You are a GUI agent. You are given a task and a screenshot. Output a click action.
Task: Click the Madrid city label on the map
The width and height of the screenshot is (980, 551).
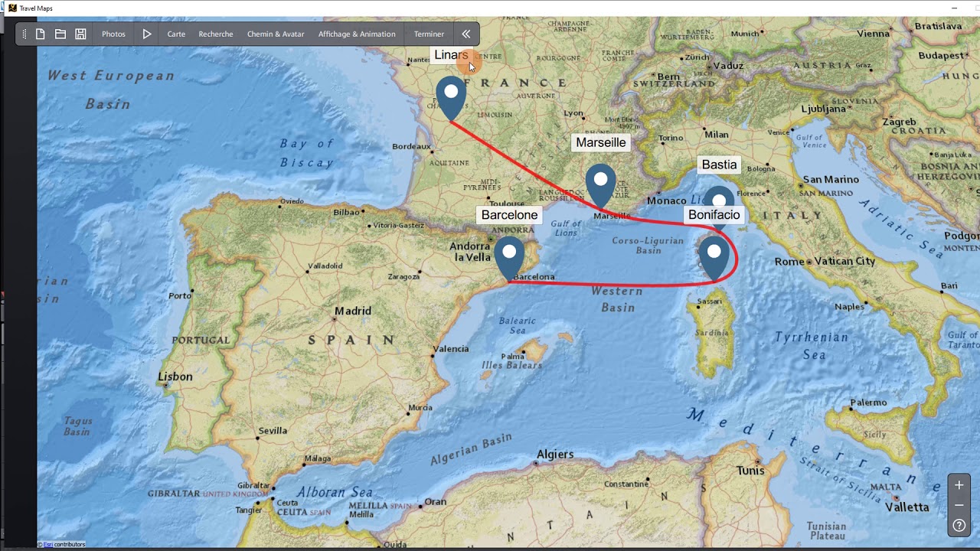click(x=353, y=311)
